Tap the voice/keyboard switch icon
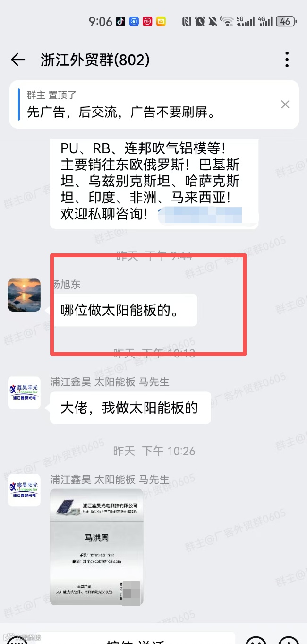 [x=17, y=639]
